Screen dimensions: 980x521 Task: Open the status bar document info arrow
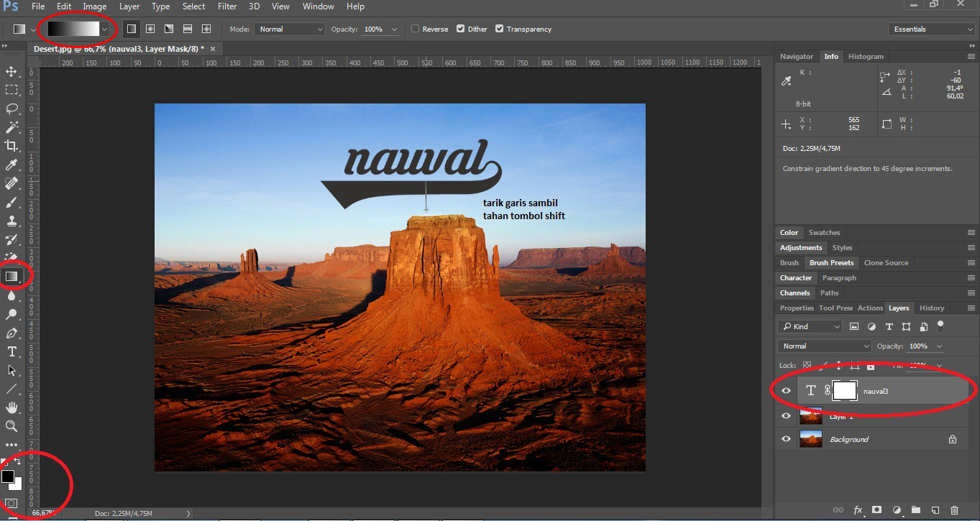[x=188, y=514]
